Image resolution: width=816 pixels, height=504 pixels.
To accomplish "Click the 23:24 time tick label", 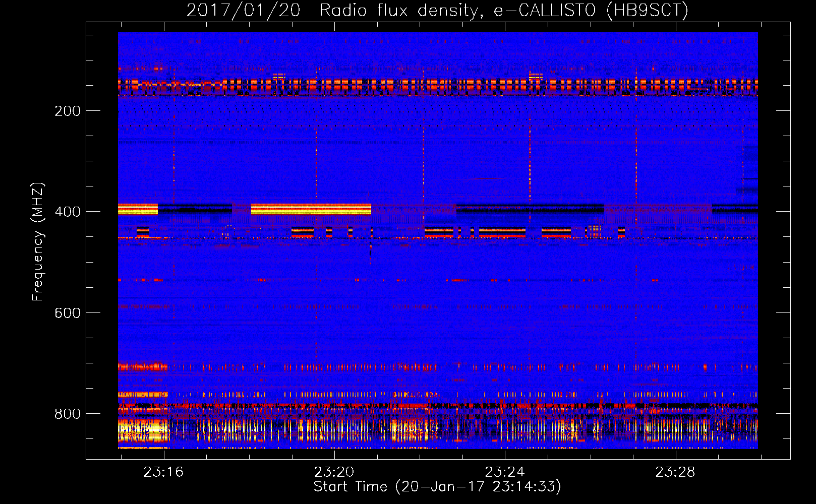I will [504, 472].
